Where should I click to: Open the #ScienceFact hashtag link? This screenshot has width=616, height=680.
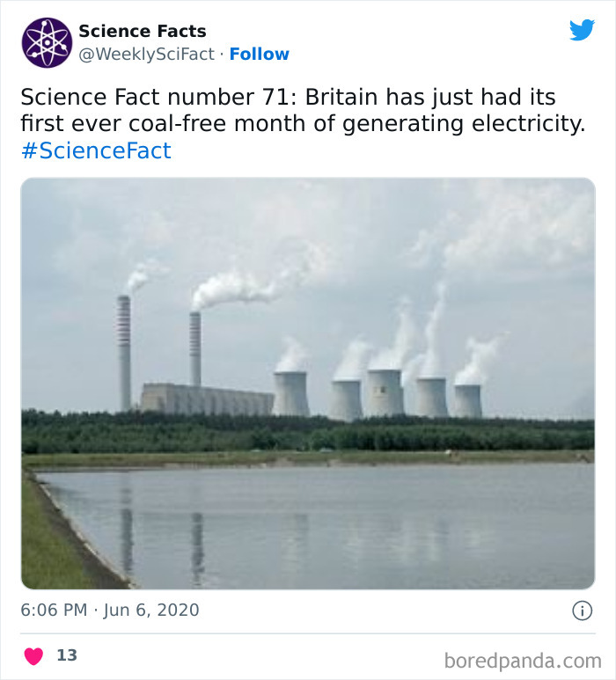(x=95, y=150)
